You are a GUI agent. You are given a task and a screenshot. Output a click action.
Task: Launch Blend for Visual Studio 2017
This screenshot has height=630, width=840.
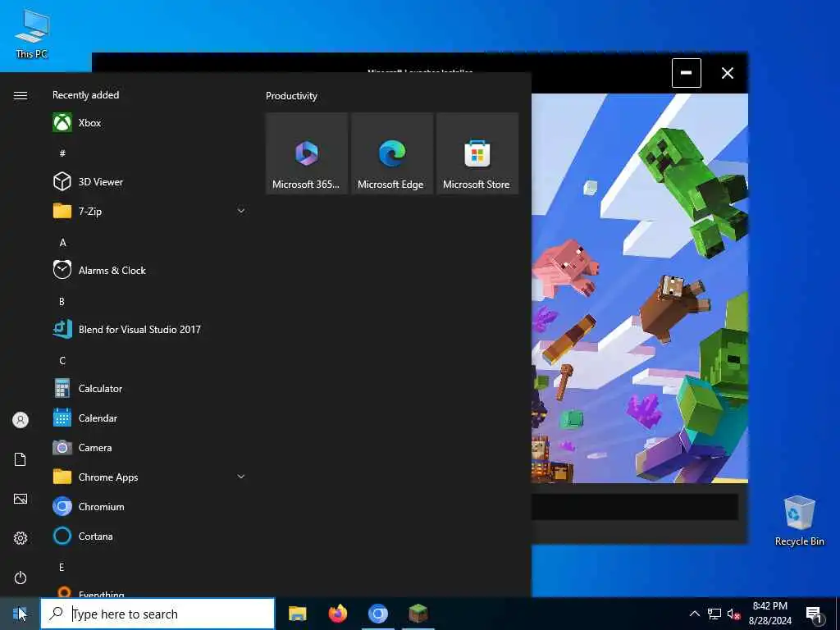pos(149,330)
